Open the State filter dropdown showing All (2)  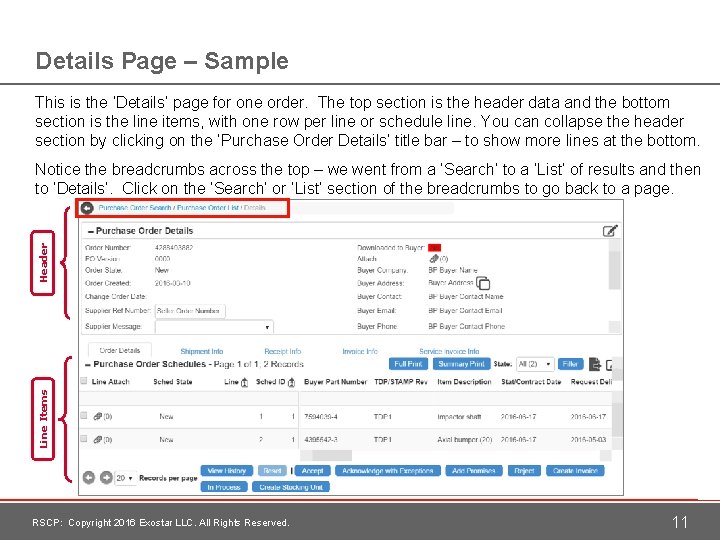(535, 364)
